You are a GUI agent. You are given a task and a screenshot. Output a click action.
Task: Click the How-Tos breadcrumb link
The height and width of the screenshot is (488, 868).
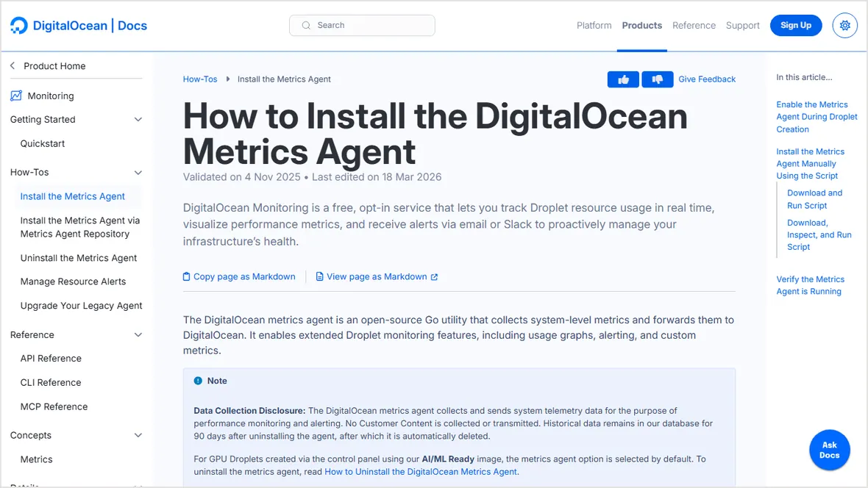coord(200,79)
